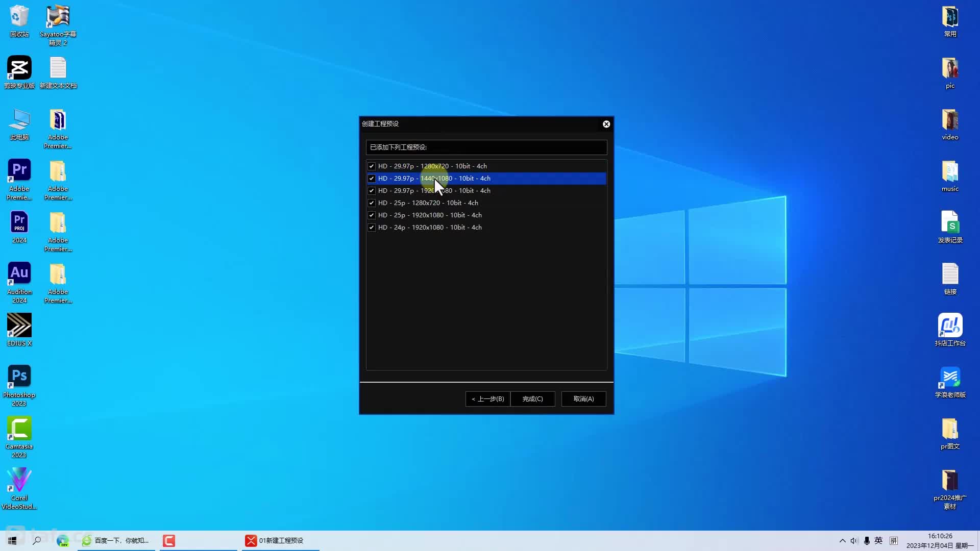Screen dimensions: 980x551
Task: Uncheck the HD 24p 1920x1080 preset checkbox
Action: click(x=372, y=228)
